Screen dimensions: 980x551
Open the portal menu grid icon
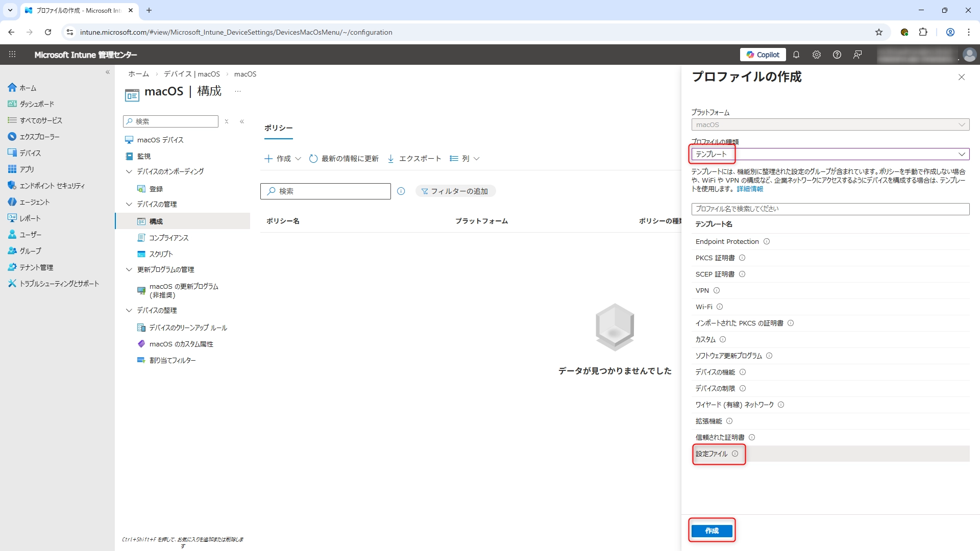[12, 55]
